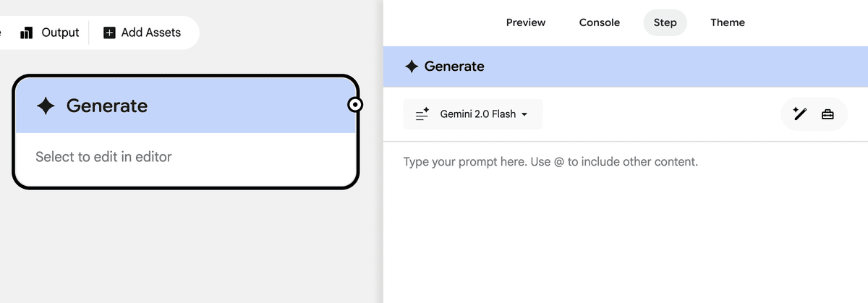
Task: Click the Generate title in the panel header
Action: 454,67
